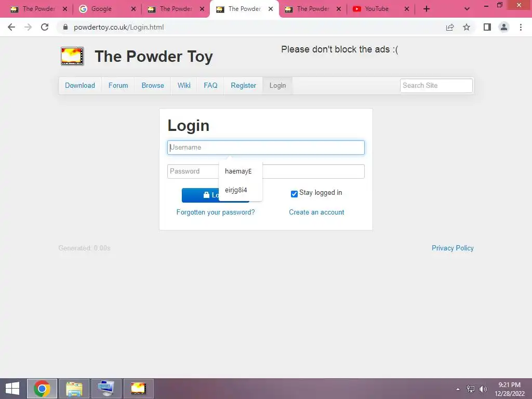Click the volume speaker tray icon
Screen dimensions: 532x399
coord(483,389)
